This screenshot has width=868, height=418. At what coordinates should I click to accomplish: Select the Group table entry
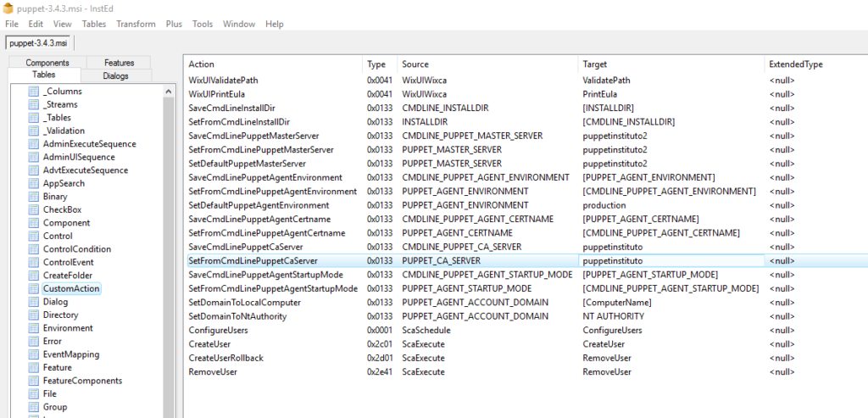55,407
